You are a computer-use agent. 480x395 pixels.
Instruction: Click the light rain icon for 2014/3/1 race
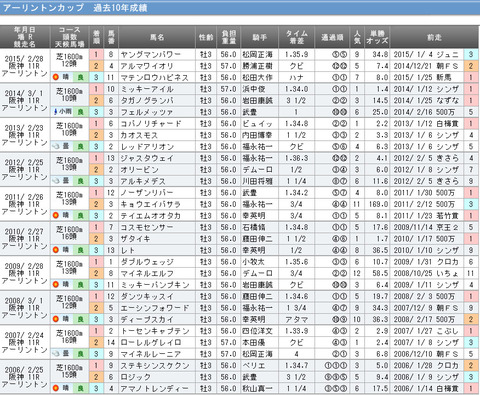click(x=56, y=112)
